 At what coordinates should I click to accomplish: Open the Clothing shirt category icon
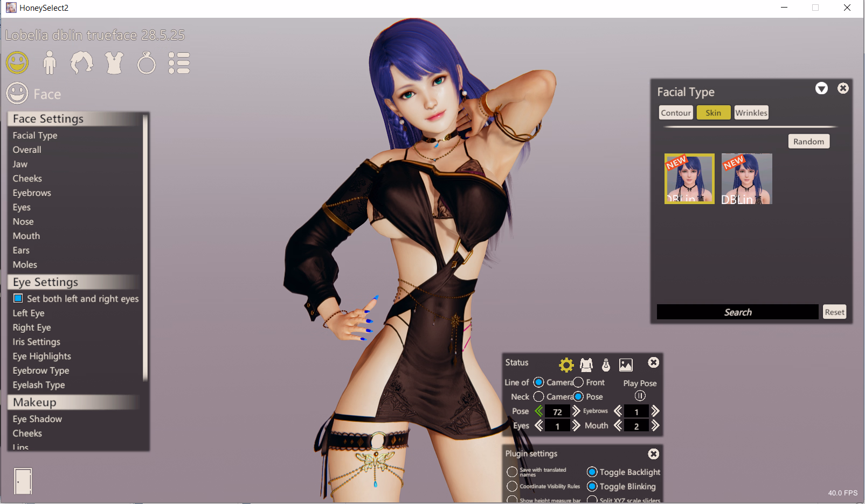pos(114,63)
